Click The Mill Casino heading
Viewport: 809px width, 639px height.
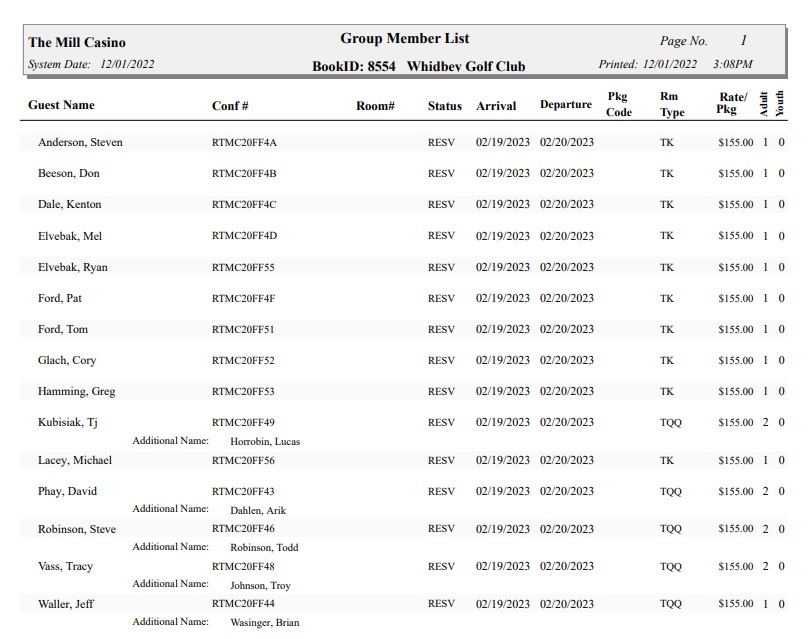[77, 42]
